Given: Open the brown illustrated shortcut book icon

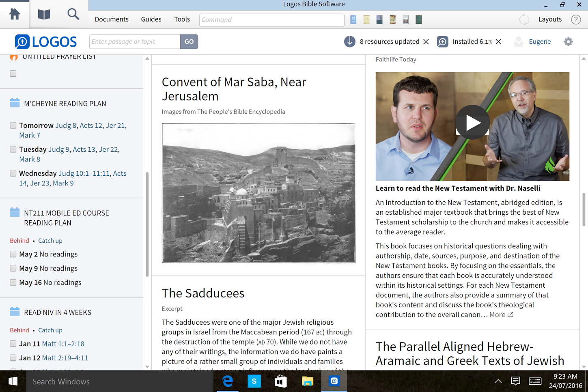Looking at the screenshot, I should click(x=392, y=19).
